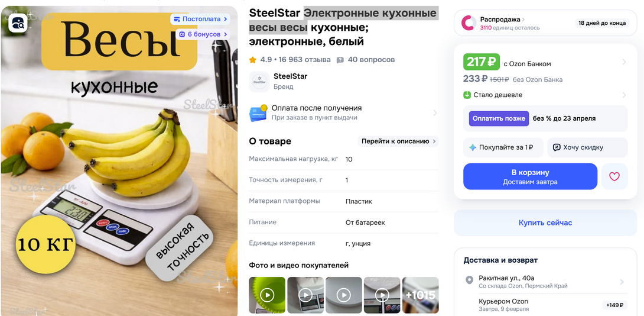Open the 6 бонусов badge
644x316 pixels.
[203, 34]
